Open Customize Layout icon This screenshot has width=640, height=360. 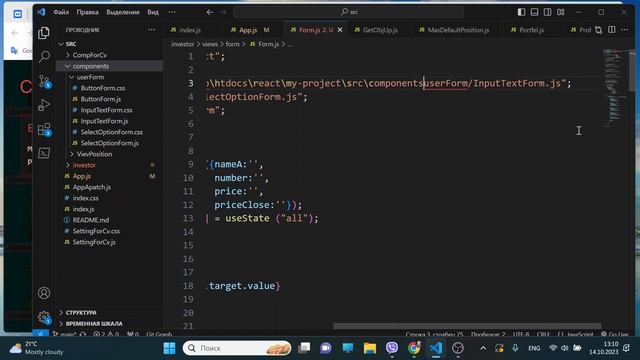561,12
